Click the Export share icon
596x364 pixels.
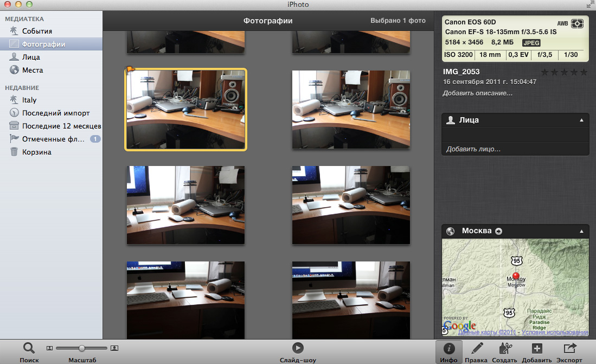[x=569, y=349]
